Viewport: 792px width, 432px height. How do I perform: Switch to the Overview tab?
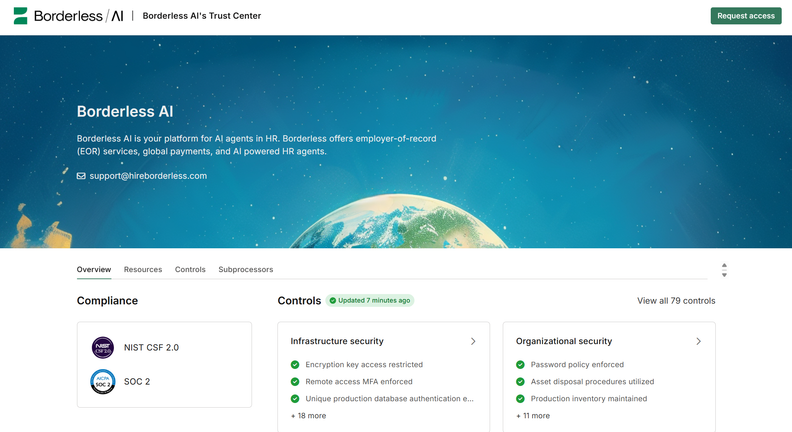[x=94, y=269]
